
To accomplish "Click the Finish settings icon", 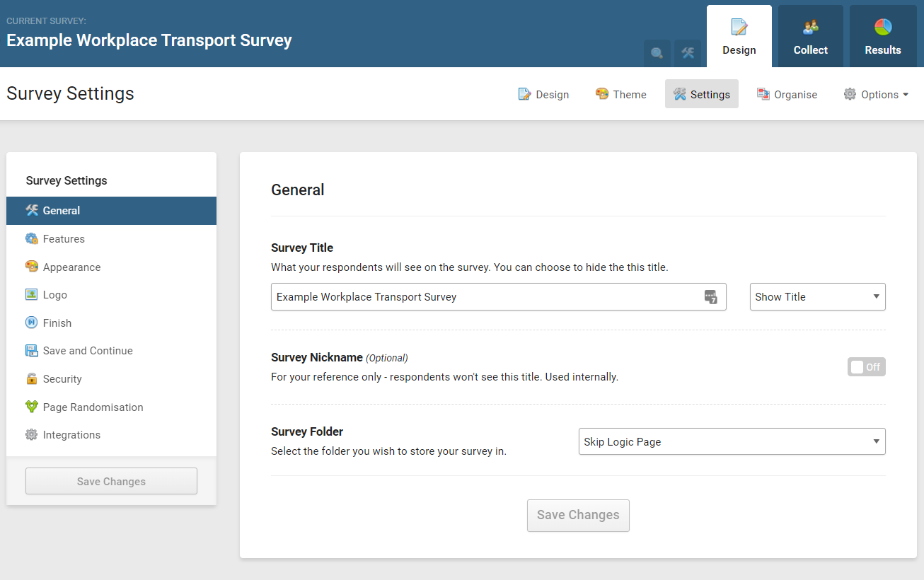I will click(x=33, y=323).
